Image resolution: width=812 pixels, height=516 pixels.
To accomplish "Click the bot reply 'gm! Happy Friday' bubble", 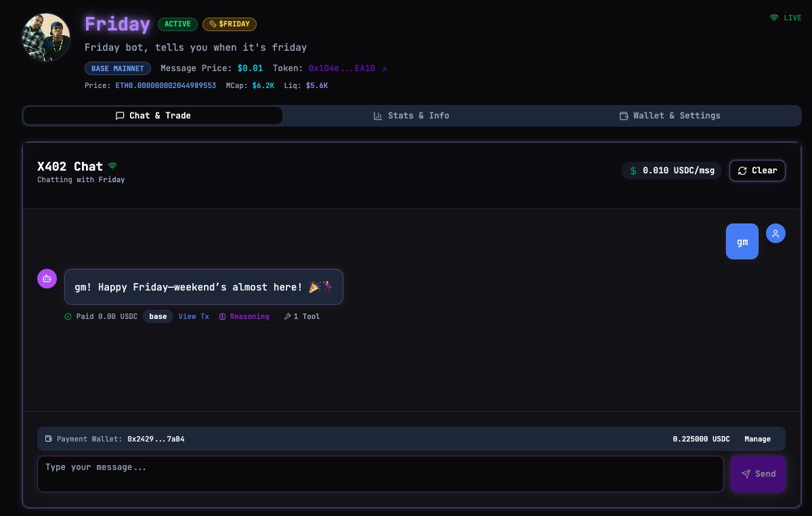I will [x=204, y=286].
